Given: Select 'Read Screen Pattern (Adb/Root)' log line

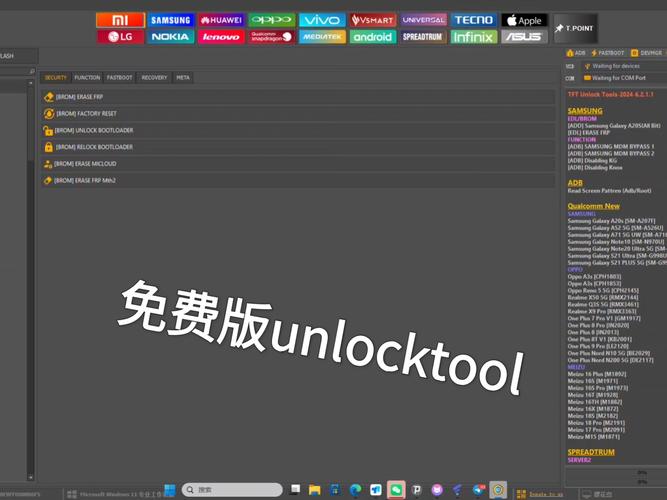Looking at the screenshot, I should [x=609, y=191].
